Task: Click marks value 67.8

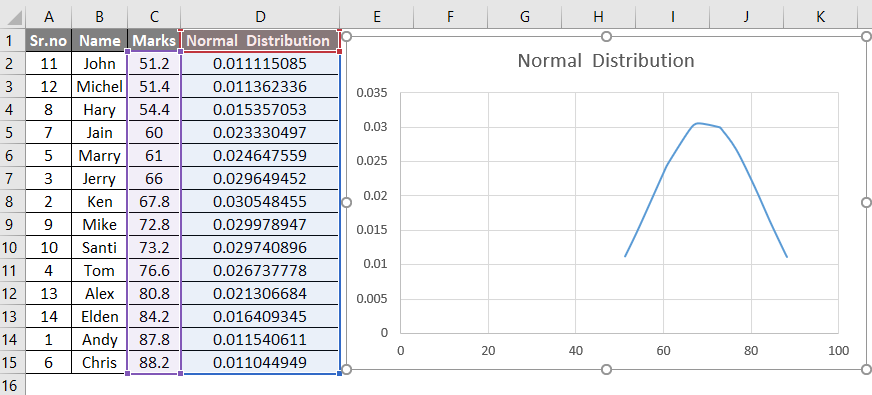Action: [154, 201]
